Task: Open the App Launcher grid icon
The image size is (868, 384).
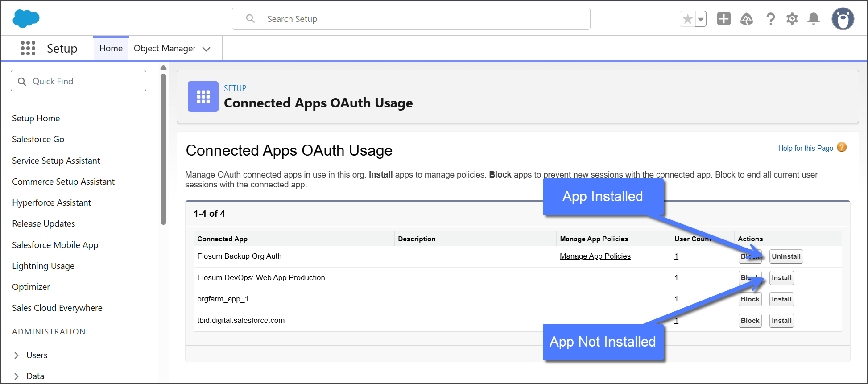Action: coord(28,48)
